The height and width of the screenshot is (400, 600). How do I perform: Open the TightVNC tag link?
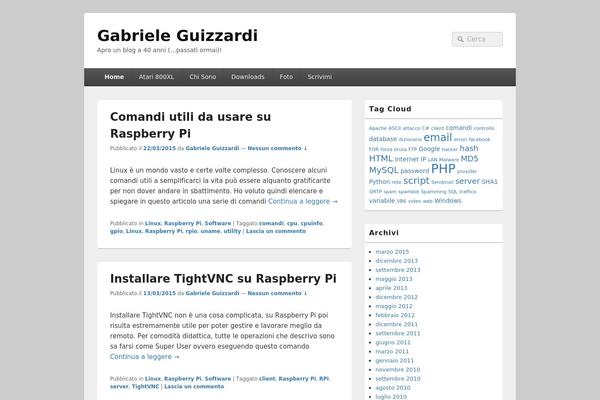tap(145, 387)
